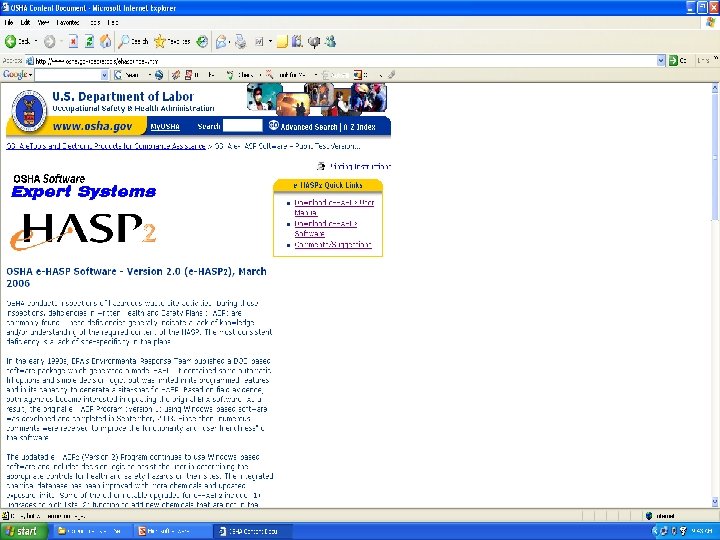Click the printing instructions printer icon

click(321, 166)
